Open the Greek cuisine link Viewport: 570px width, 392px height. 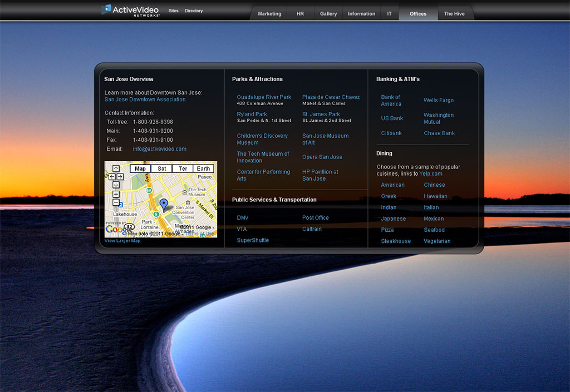389,196
